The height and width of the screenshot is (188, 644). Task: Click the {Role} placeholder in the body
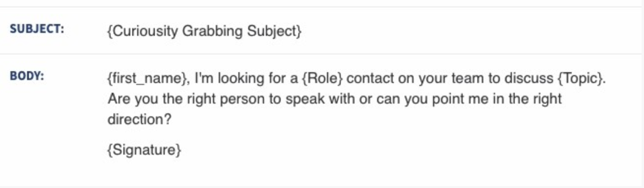[322, 79]
